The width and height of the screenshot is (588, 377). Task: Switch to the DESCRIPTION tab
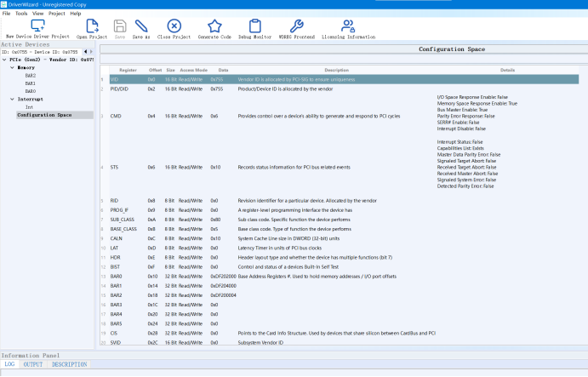point(70,364)
